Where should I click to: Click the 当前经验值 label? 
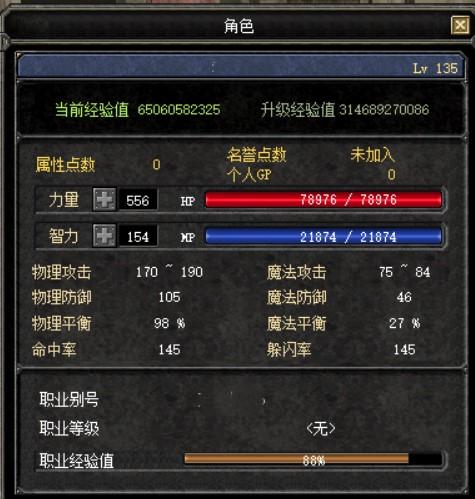click(92, 110)
